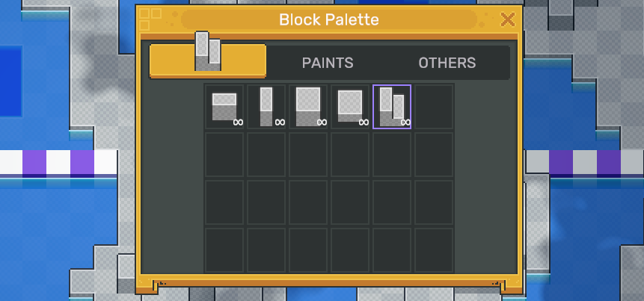Screen dimensions: 644x301
Task: Pick the tall narrow pillar block
Action: pyautogui.click(x=266, y=107)
